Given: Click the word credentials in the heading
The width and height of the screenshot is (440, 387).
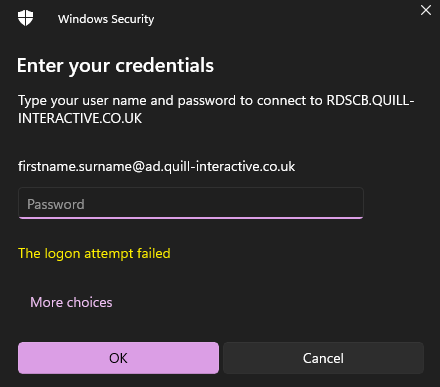Looking at the screenshot, I should (x=165, y=65).
